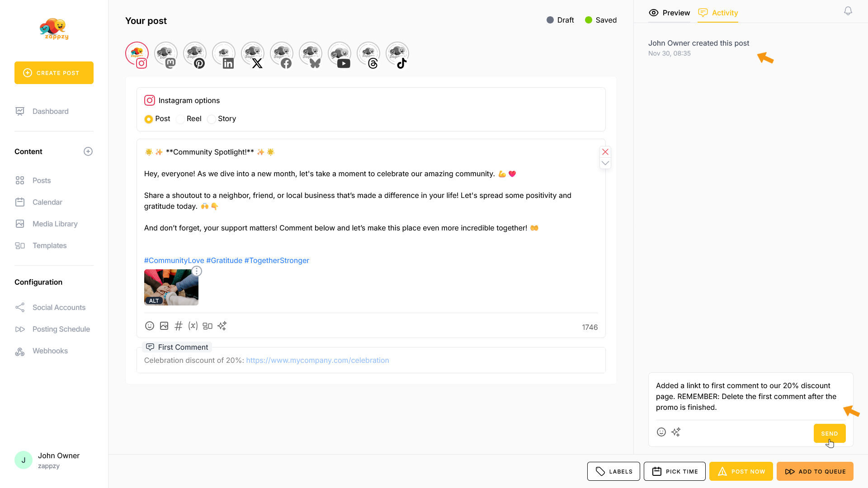The height and width of the screenshot is (488, 868).
Task: Open the hashtag picker icon
Action: [x=179, y=326]
